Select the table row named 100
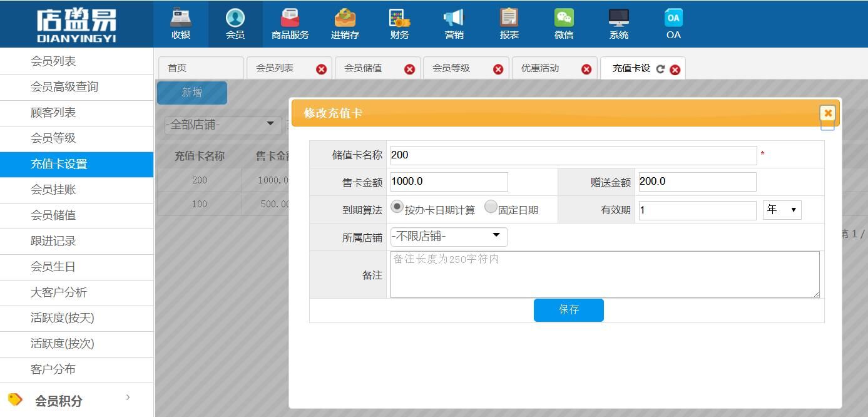868x417 pixels. pos(223,204)
